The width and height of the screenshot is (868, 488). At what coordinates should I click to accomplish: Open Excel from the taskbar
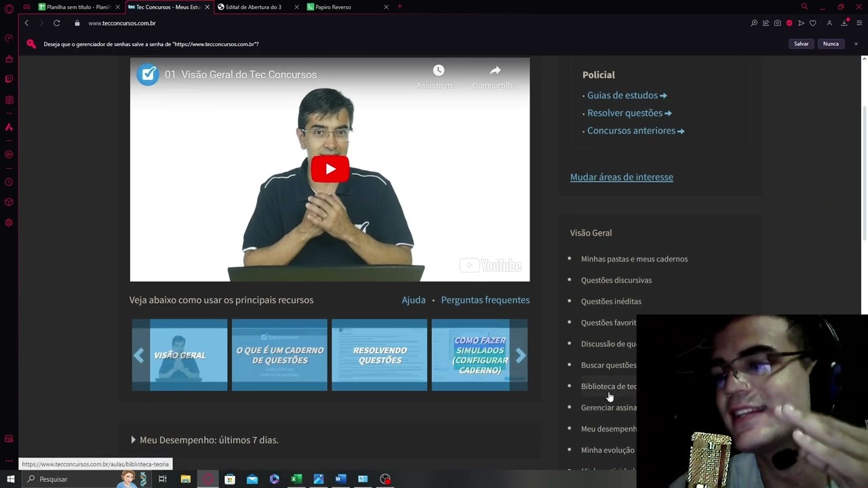(296, 479)
